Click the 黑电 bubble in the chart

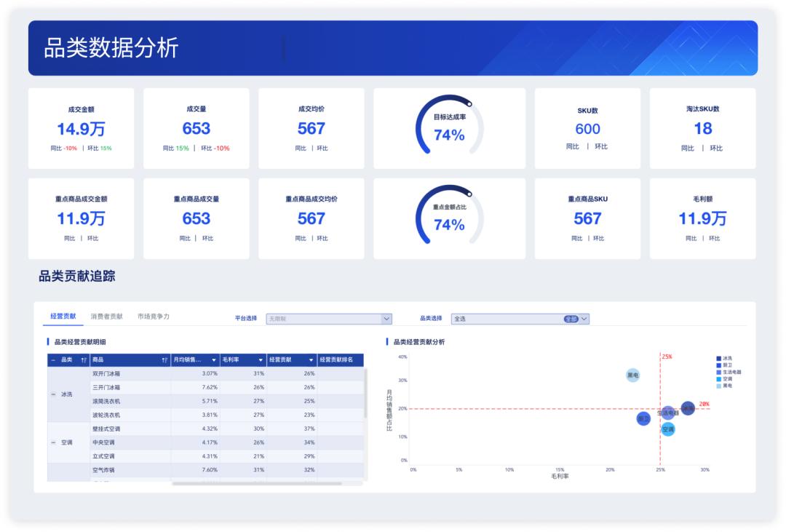coord(633,375)
